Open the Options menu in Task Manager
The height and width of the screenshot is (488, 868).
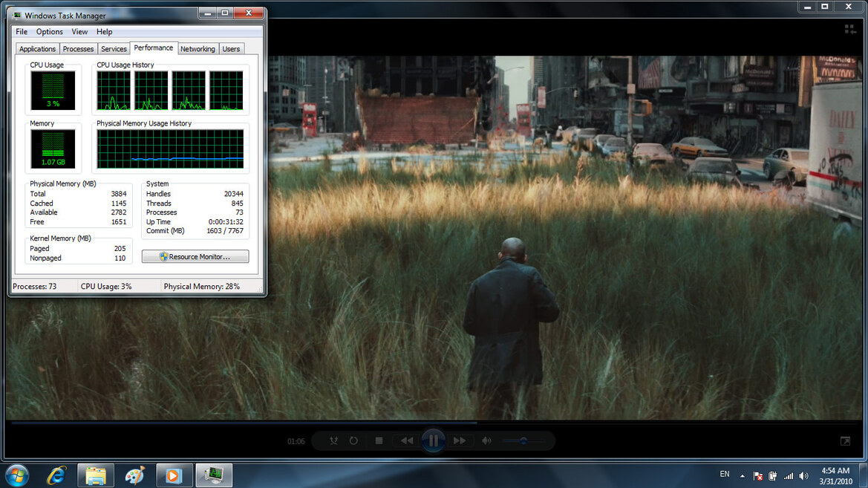(49, 32)
